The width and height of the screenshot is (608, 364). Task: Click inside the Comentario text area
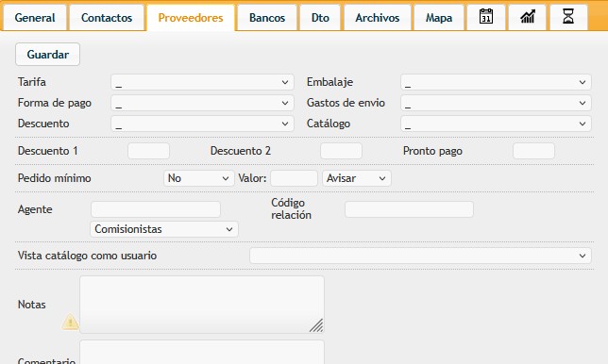tap(202, 352)
